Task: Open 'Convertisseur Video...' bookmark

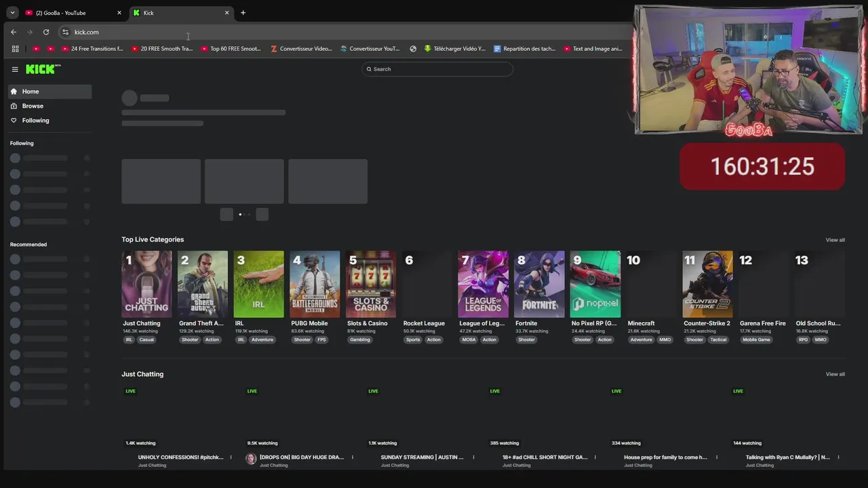Action: (301, 49)
